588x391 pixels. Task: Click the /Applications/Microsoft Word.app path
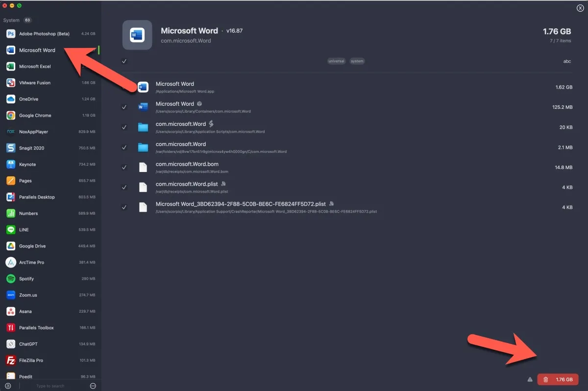click(185, 92)
